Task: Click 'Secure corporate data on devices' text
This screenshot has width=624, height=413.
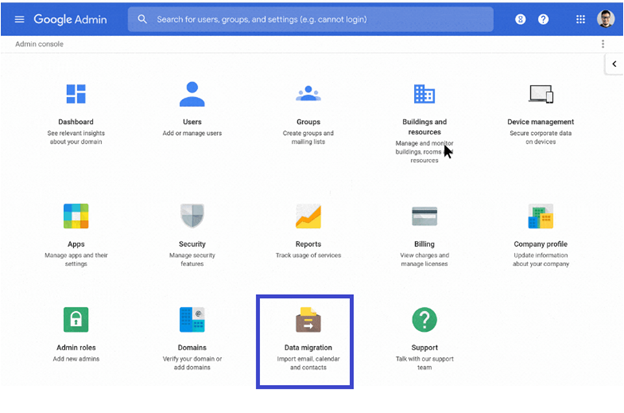Action: pos(540,137)
